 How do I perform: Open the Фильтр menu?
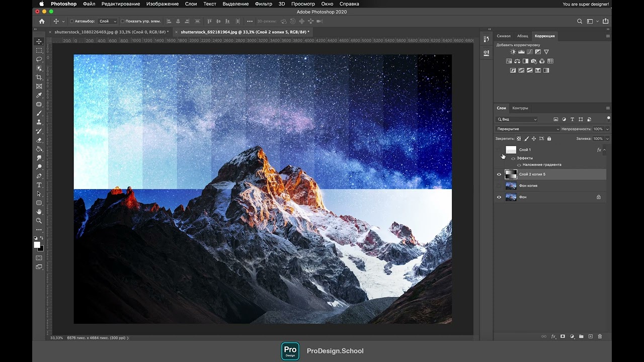[x=264, y=4]
